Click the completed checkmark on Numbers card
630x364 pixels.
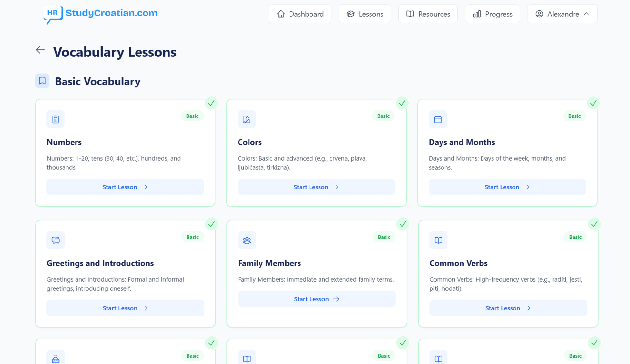point(211,103)
